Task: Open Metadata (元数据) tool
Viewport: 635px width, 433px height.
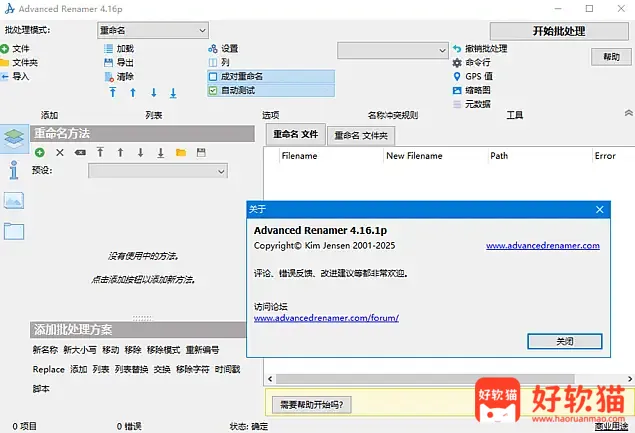Action: [x=471, y=104]
